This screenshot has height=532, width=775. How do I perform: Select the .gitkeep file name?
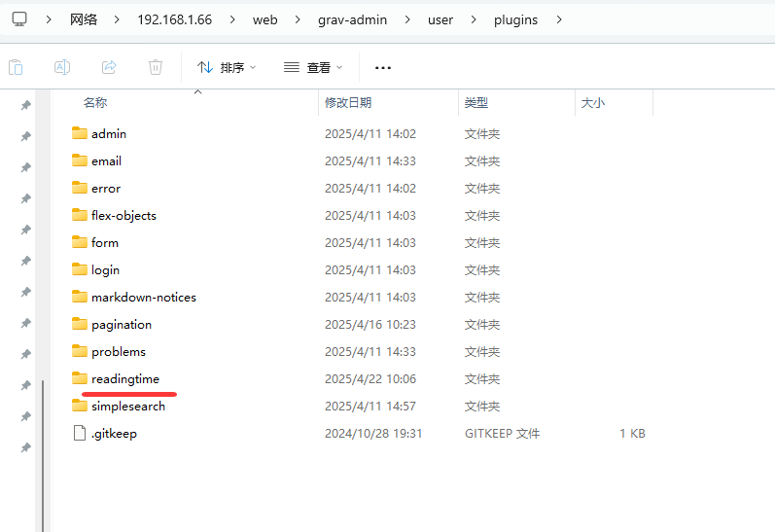pos(114,434)
